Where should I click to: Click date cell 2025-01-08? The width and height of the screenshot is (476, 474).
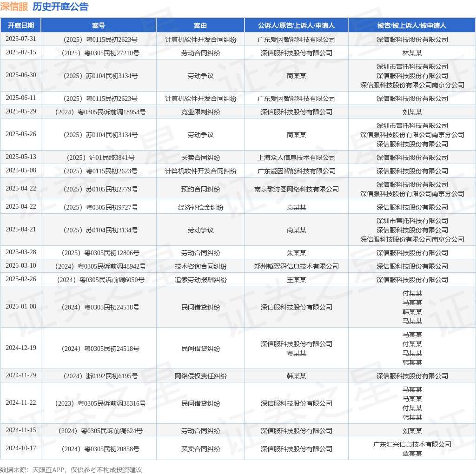click(20, 307)
